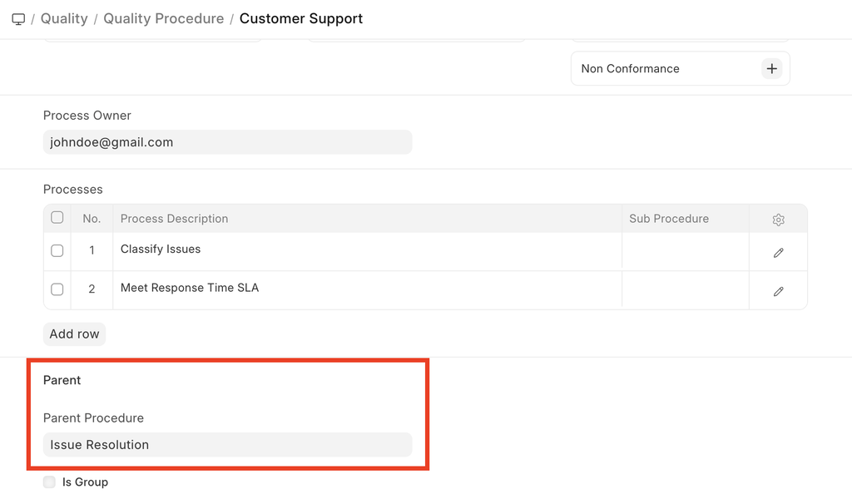Add a new Non Conformance with plus icon
The height and width of the screenshot is (504, 852).
point(771,69)
